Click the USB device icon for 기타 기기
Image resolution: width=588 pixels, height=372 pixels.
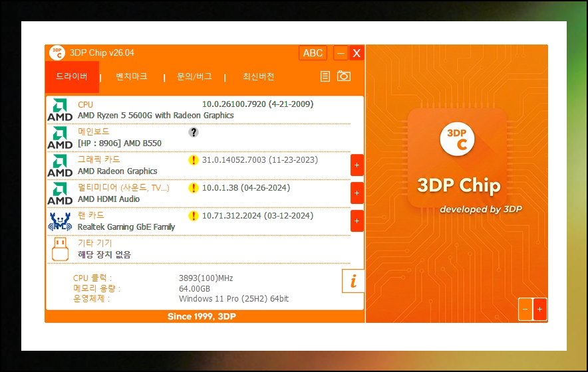[60, 248]
